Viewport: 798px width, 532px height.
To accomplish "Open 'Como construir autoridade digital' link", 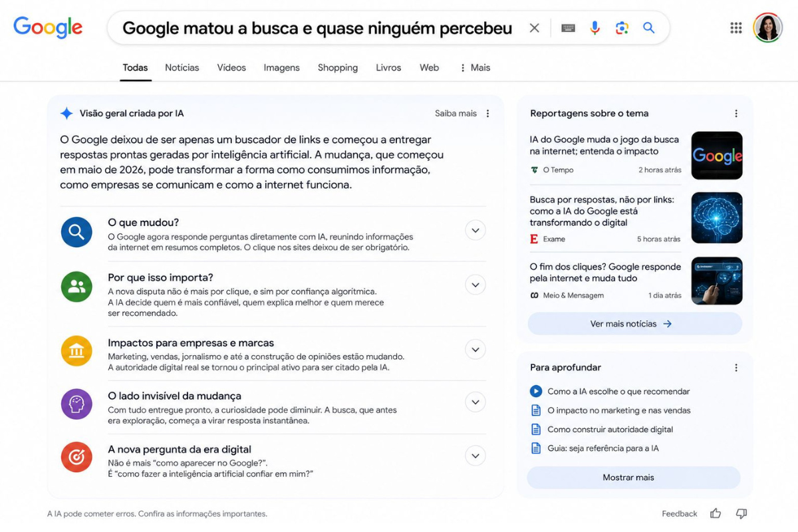I will point(610,430).
